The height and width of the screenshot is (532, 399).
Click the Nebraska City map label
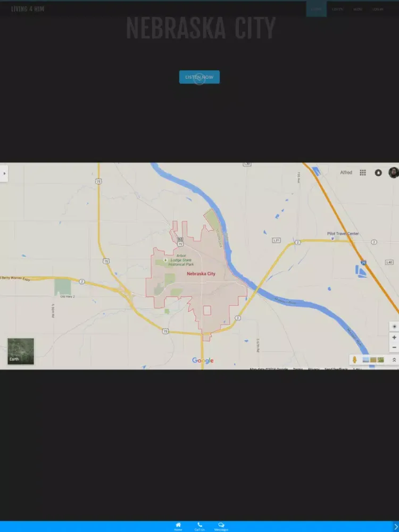click(201, 273)
